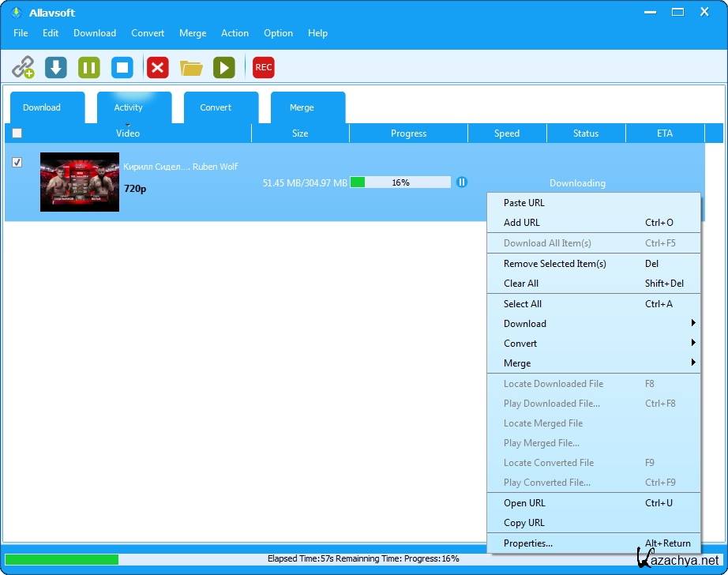Viewport: 728px width, 575px height.
Task: Pause the item using the small progress-bar pause icon
Action: pyautogui.click(x=462, y=182)
